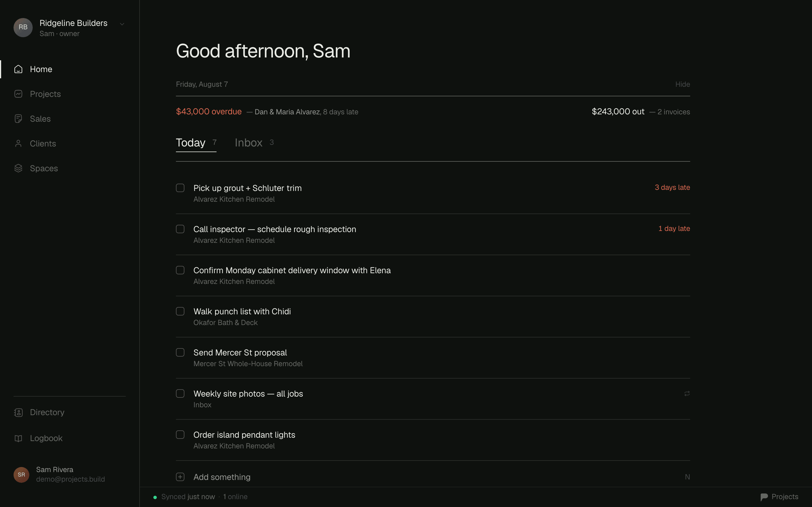Click the recurring icon on Weekly site photos
Viewport: 812px width, 507px height.
pos(687,394)
